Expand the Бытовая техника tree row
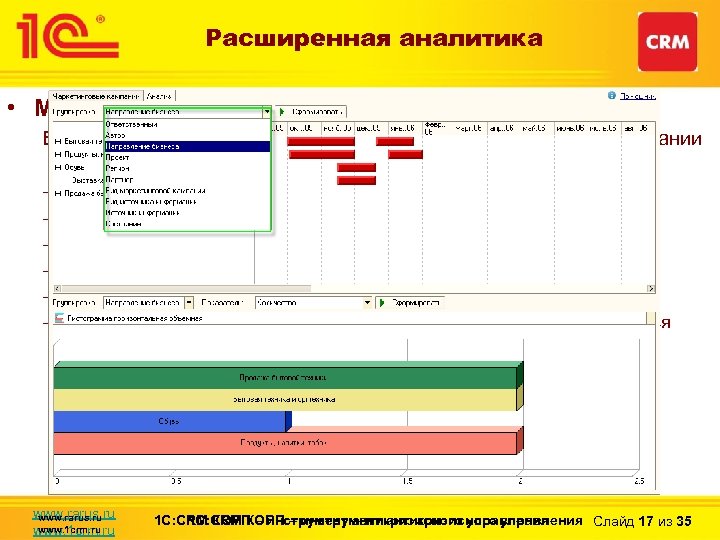Viewport: 720px width, 540px height. point(58,141)
